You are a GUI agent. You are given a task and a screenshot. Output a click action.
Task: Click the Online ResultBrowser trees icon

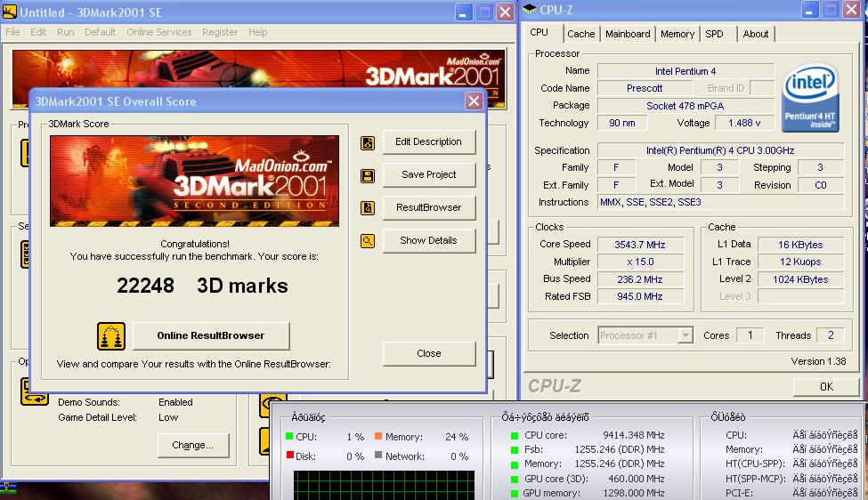(x=111, y=336)
